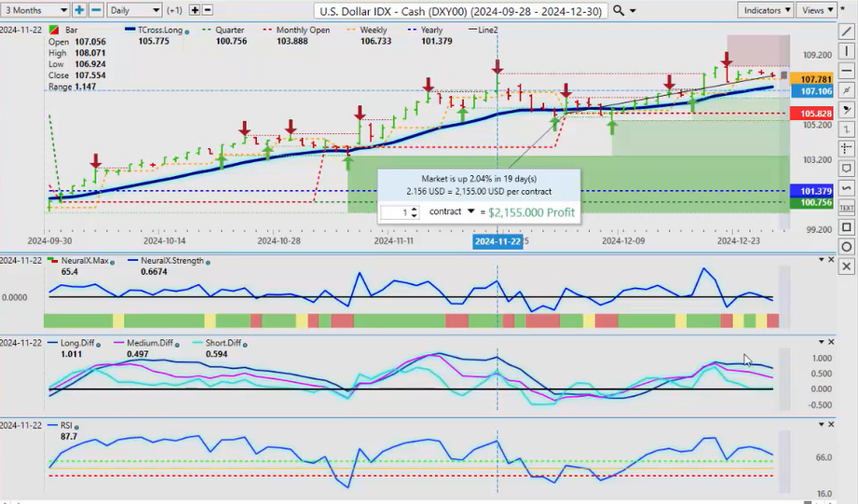Click the Weekly legend label
Screen dimensions: 858x504
(x=374, y=30)
